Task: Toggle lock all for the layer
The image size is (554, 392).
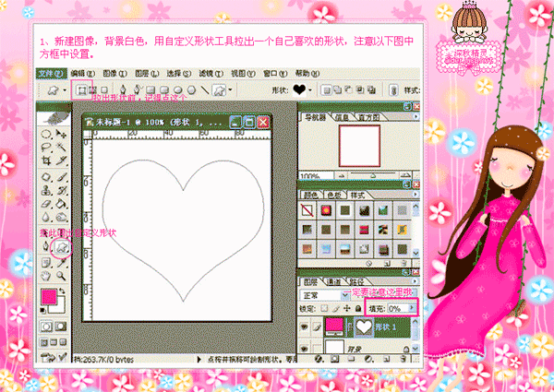Action: pyautogui.click(x=358, y=309)
